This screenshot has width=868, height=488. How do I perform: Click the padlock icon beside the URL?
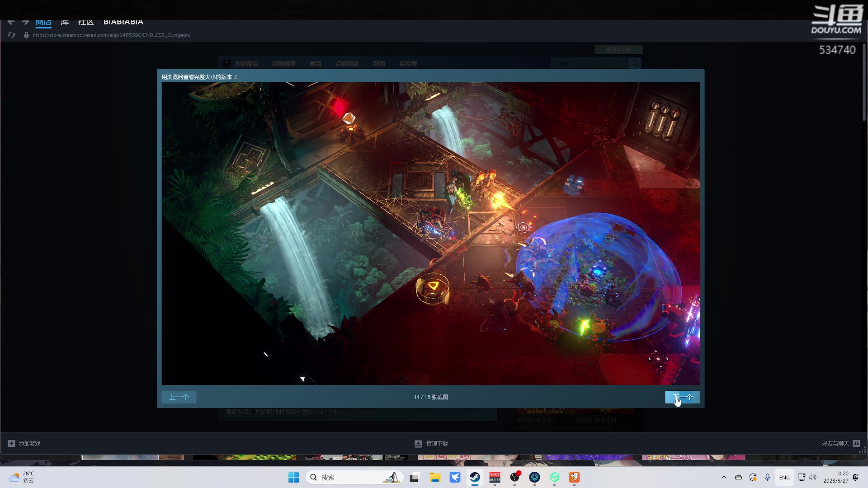click(x=26, y=35)
